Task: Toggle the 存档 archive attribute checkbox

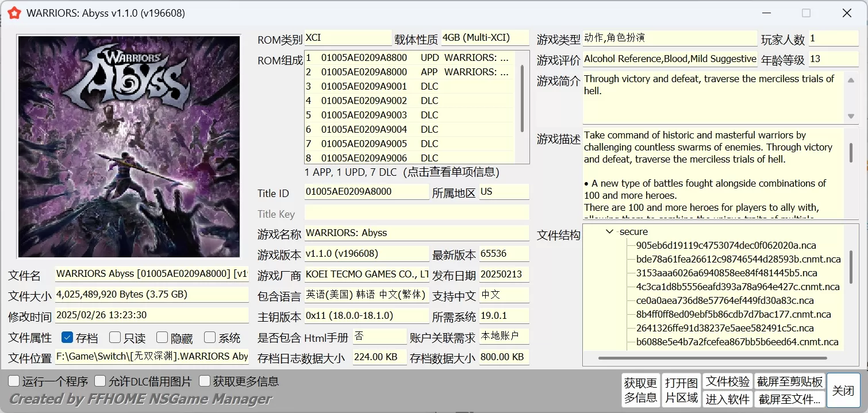Action: coord(67,338)
